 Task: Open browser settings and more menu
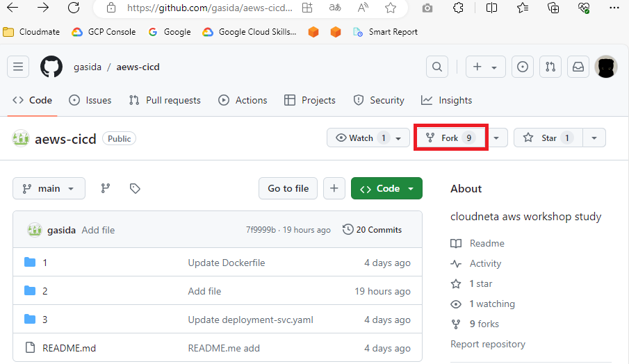(x=614, y=8)
